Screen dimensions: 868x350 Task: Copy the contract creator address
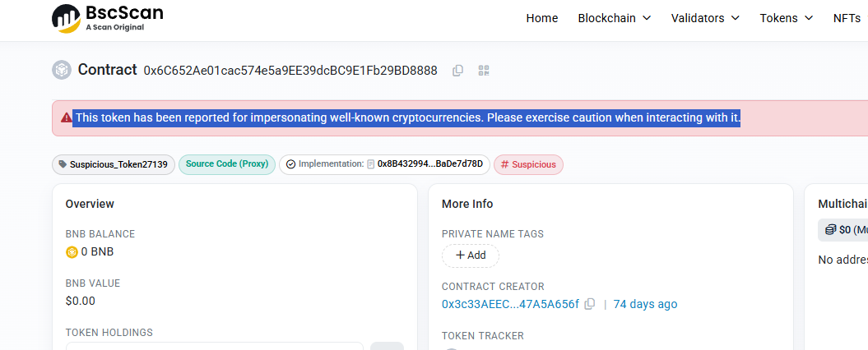(x=590, y=304)
